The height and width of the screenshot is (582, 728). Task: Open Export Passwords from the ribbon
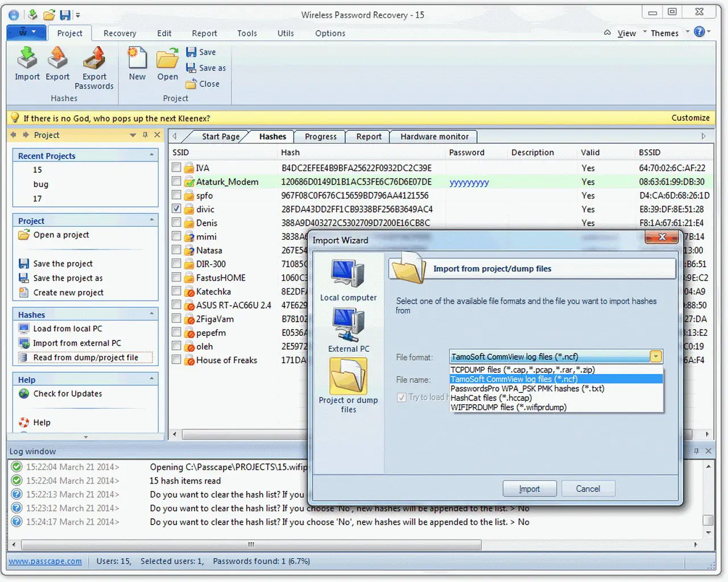(94, 68)
